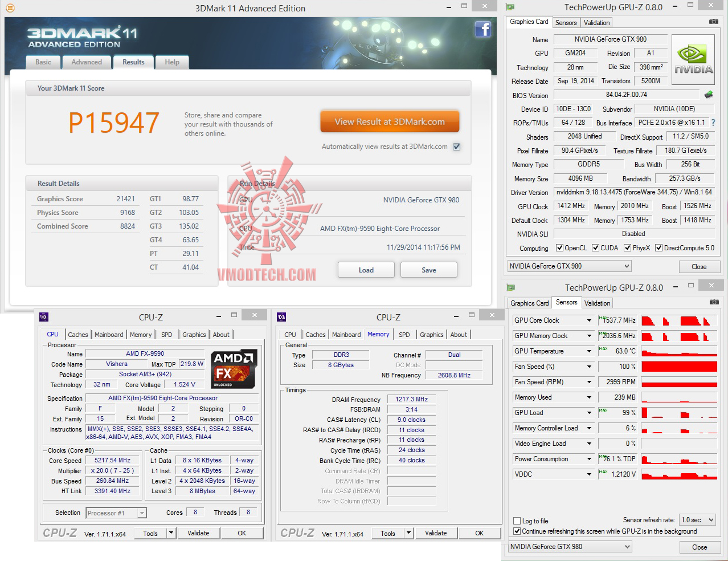Click Validate in left CPU-Z window
Image resolution: width=728 pixels, height=561 pixels.
198,533
